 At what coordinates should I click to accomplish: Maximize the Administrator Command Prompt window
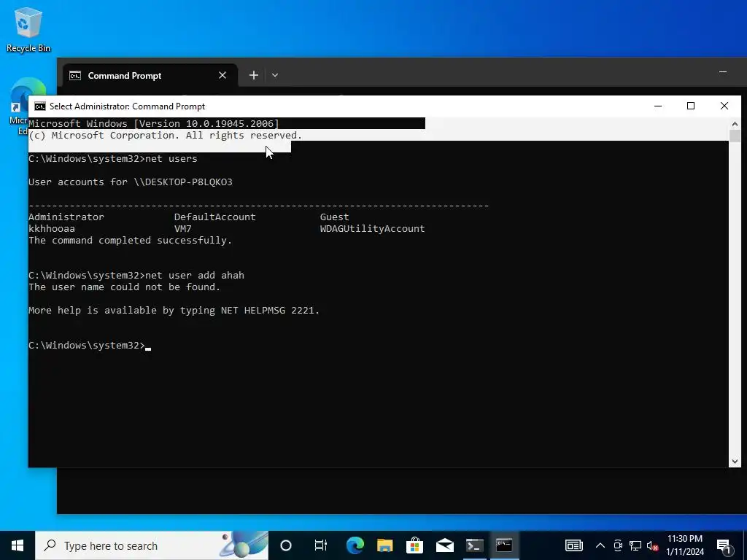691,106
